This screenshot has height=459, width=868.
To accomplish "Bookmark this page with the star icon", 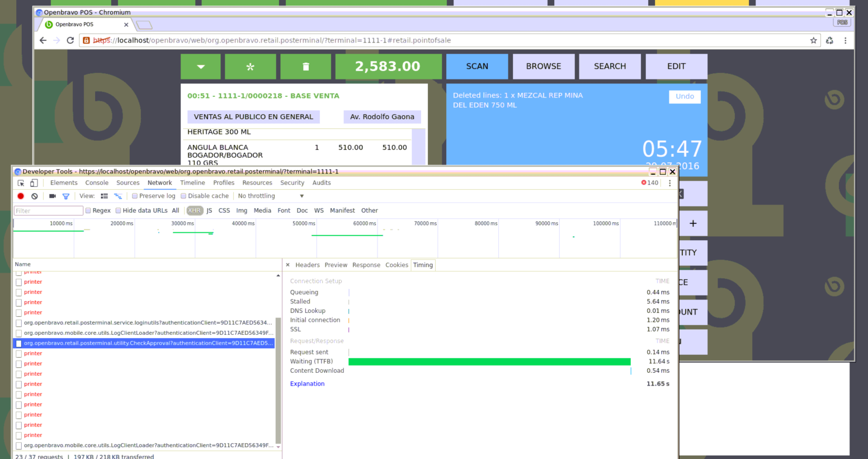I will [x=813, y=40].
